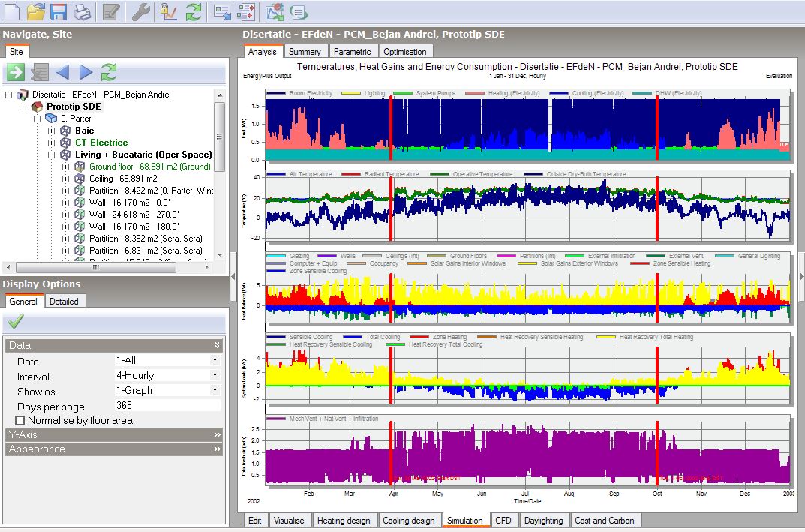The image size is (805, 532).
Task: Refresh the navigator with the green arrows icon
Action: (x=108, y=72)
